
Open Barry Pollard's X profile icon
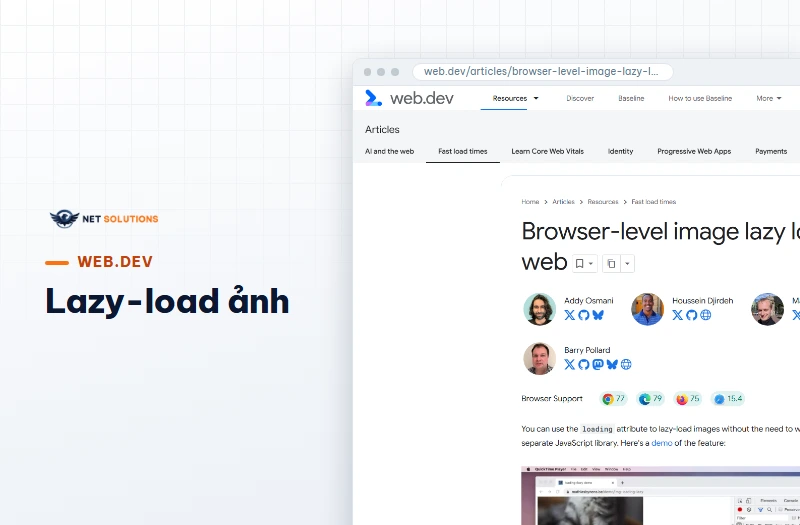(569, 364)
